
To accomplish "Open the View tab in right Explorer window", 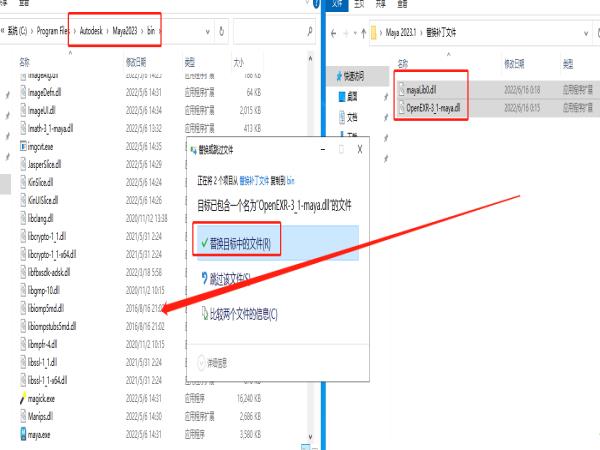I will [x=402, y=5].
